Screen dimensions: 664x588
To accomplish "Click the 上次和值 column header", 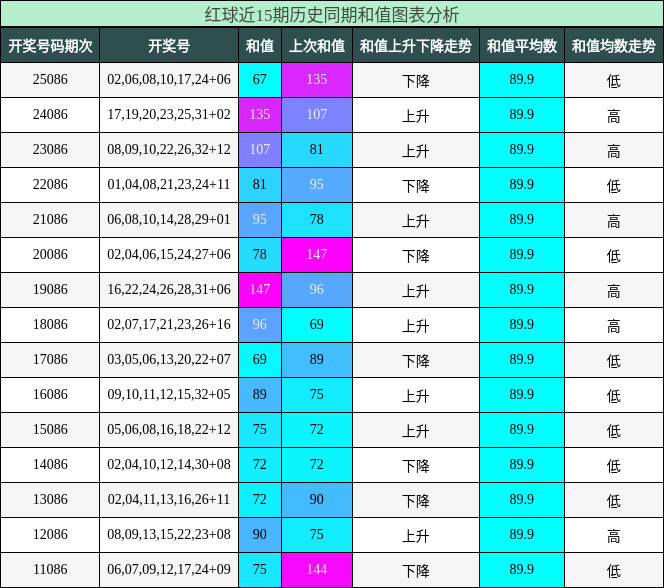I will (x=317, y=46).
